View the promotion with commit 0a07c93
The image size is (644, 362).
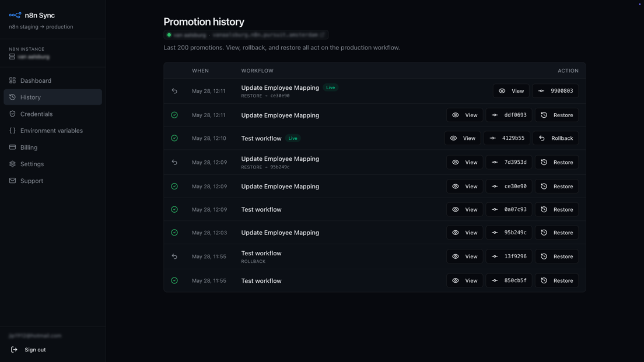[x=464, y=209]
